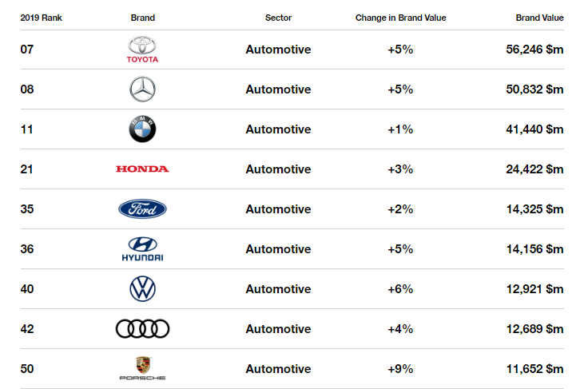Image resolution: width=588 pixels, height=389 pixels.
Task: Select the Mercedes-Benz star logo
Action: [x=142, y=89]
